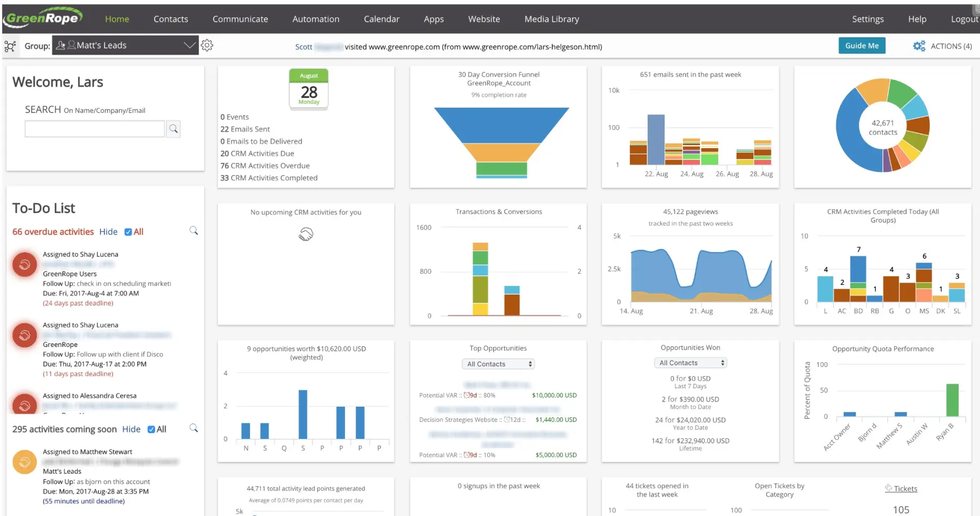
Task: Click the network nodes icon left of Group
Action: (10, 46)
